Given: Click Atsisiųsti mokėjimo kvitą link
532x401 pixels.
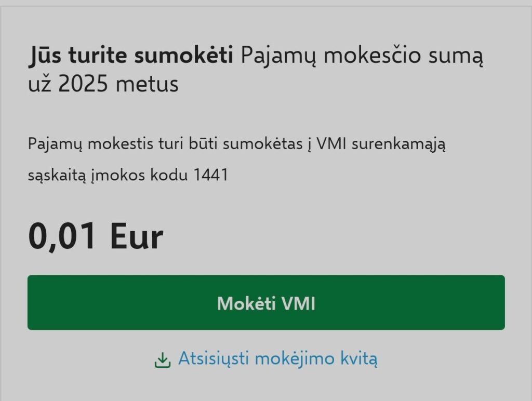Looking at the screenshot, I should (x=278, y=358).
